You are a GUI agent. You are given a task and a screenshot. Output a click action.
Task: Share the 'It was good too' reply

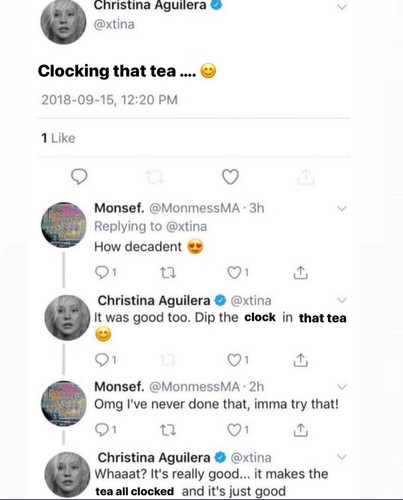pyautogui.click(x=301, y=360)
